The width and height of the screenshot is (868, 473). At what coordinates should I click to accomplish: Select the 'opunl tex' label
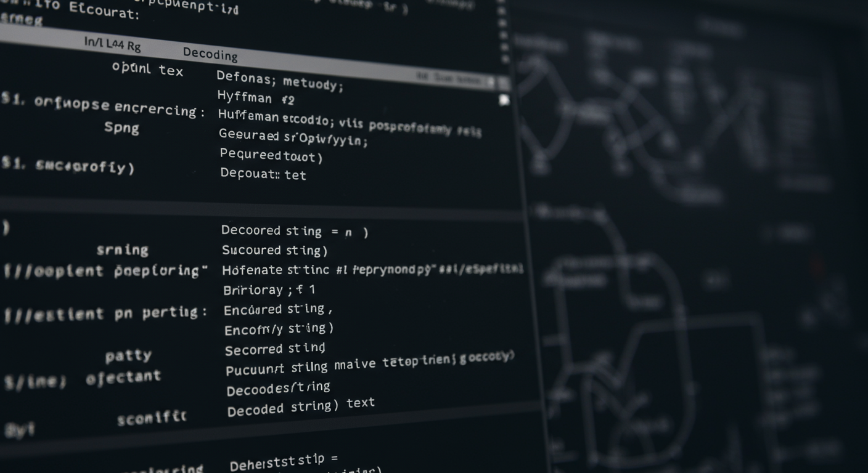[x=147, y=69]
